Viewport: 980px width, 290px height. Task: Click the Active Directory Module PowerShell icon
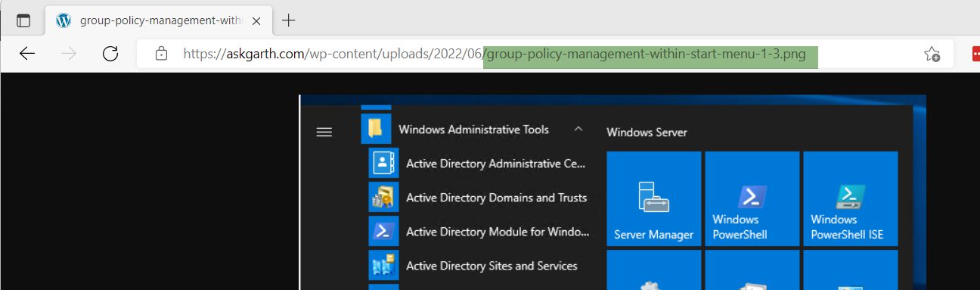(383, 231)
